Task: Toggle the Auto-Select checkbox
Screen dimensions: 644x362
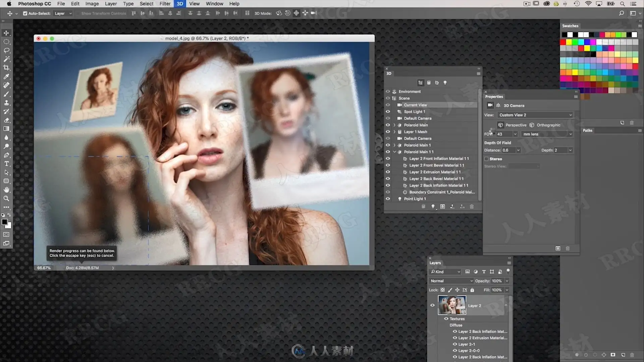Action: pos(25,13)
